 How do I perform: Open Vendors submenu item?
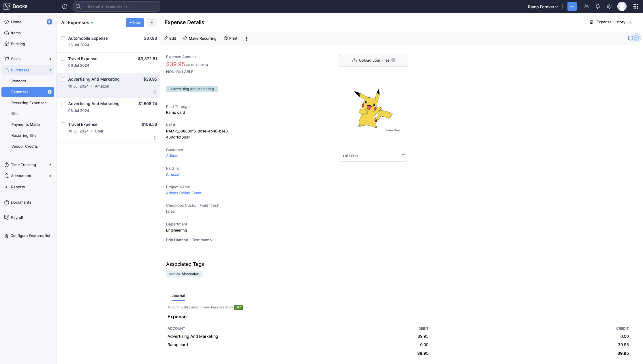pos(19,81)
